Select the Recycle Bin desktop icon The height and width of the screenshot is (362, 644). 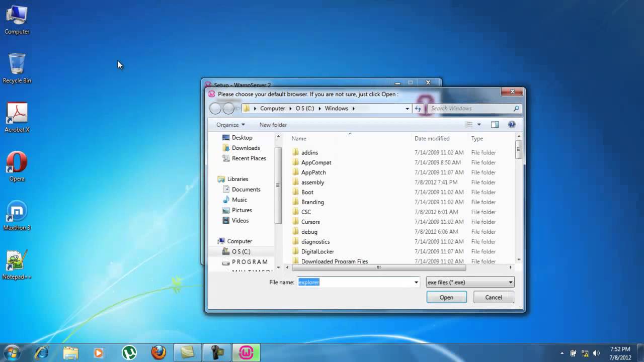[x=17, y=68]
